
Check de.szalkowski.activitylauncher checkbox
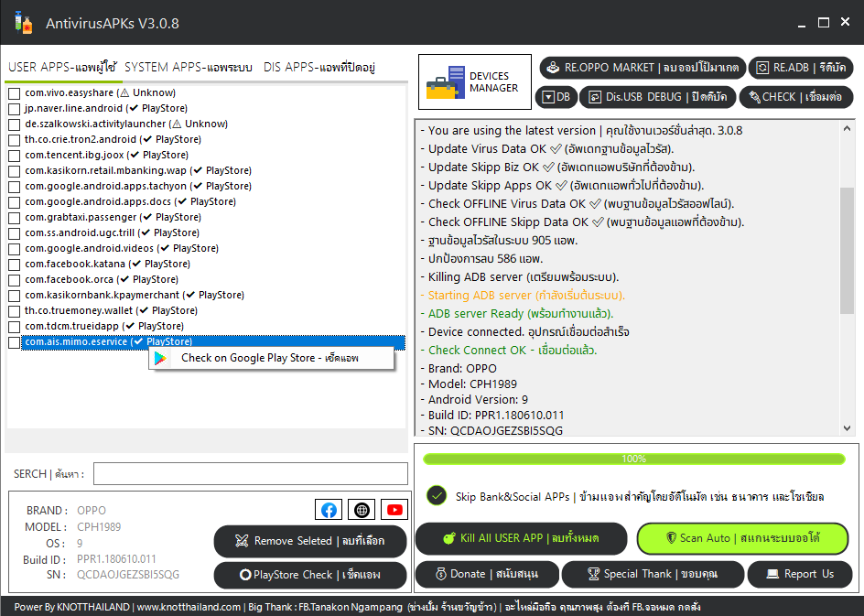click(15, 124)
